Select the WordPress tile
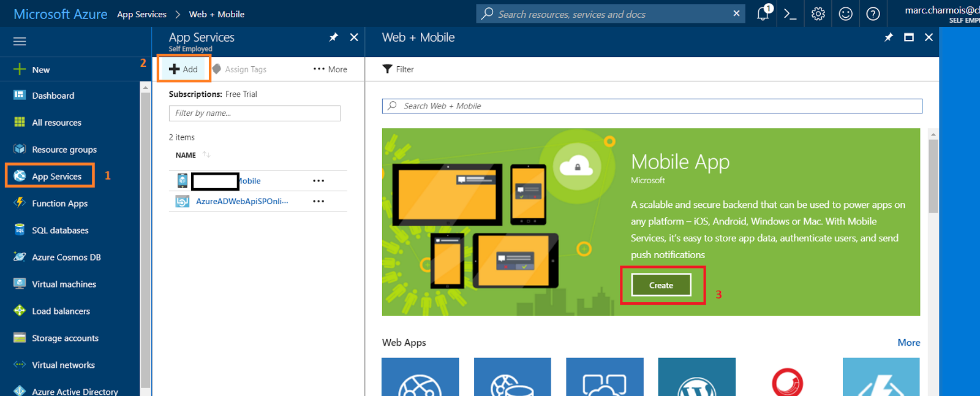Screen dimensions: 980x396 [x=697, y=377]
